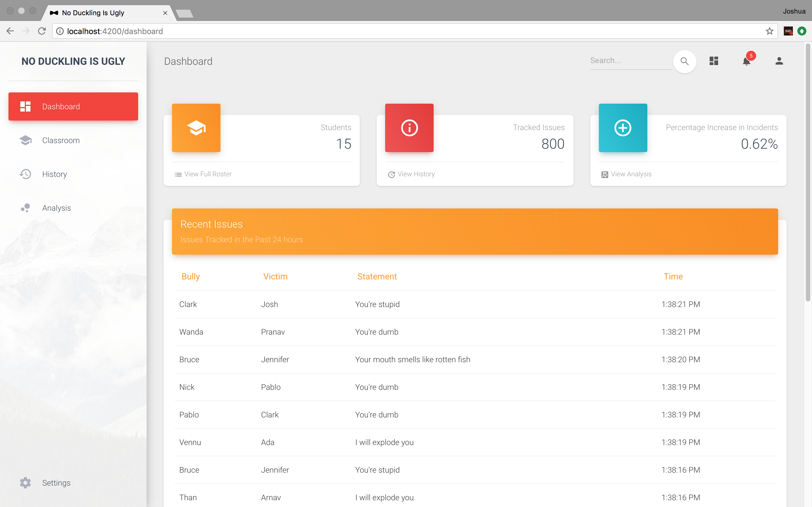
Task: Open the notifications bell icon
Action: tap(746, 61)
